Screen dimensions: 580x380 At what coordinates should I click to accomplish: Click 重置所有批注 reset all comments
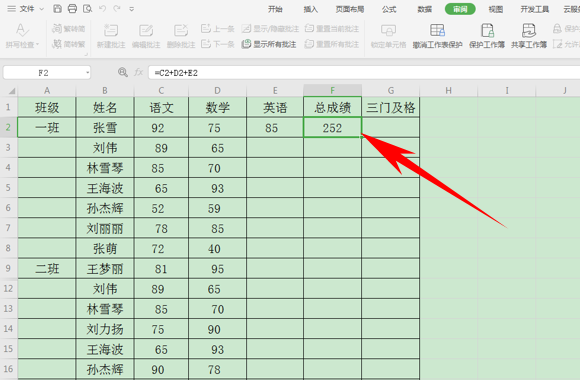point(332,44)
